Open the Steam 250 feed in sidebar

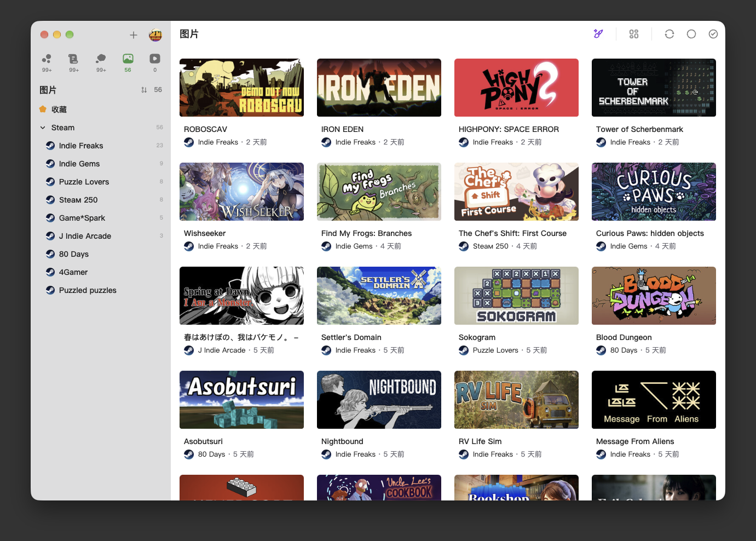(x=101, y=200)
